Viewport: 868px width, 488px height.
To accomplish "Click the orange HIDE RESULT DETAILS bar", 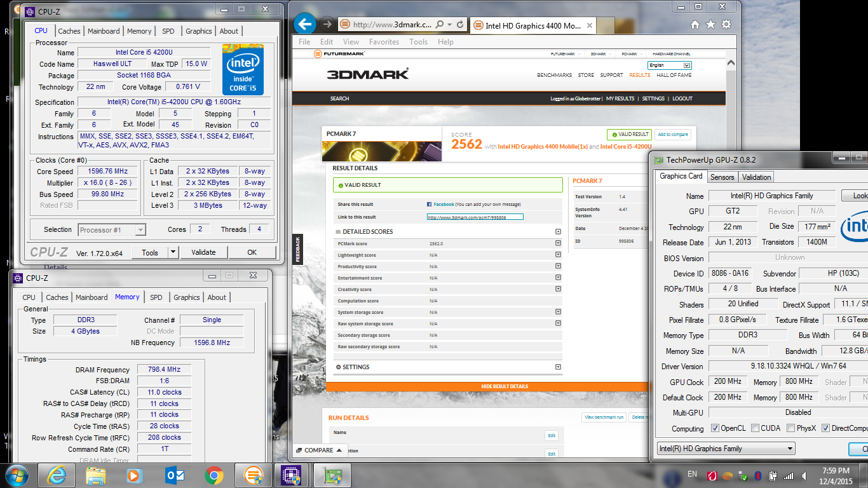I will click(x=505, y=386).
